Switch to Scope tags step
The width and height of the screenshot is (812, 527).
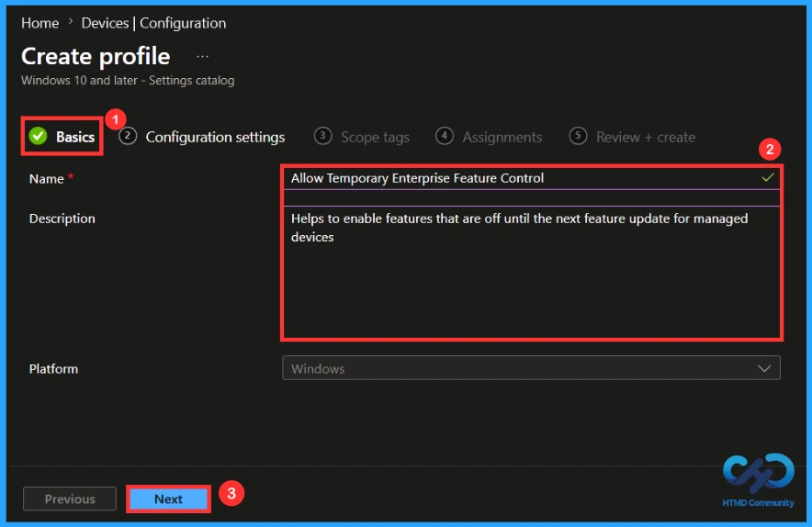pyautogui.click(x=362, y=137)
